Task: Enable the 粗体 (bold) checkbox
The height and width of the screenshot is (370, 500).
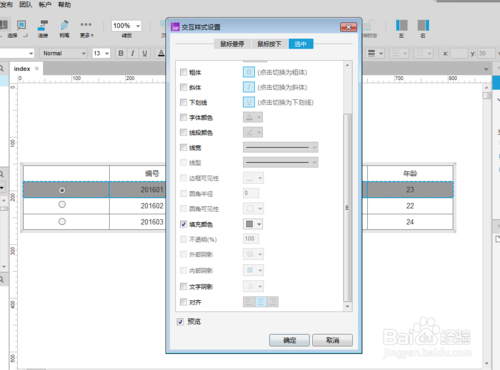Action: point(183,72)
